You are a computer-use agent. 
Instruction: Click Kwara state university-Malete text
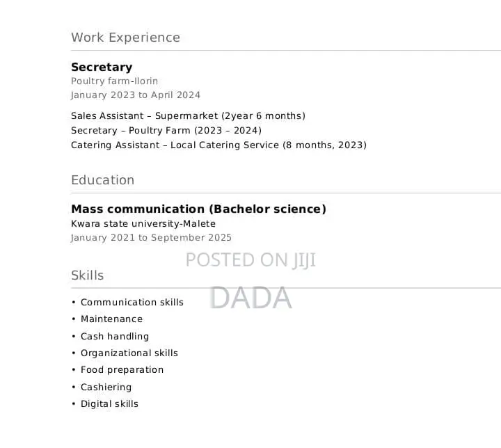(x=143, y=224)
